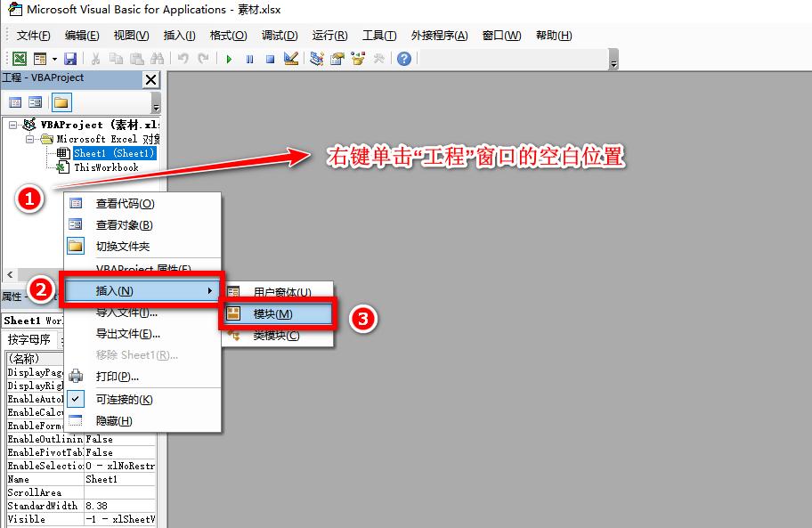The image size is (812, 528).
Task: Choose 隐藏(H) in context menu
Action: 142,421
